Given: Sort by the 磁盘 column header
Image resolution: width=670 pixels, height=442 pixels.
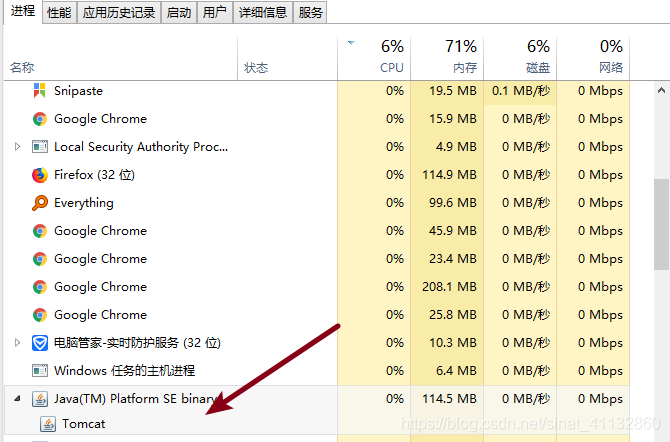Looking at the screenshot, I should pyautogui.click(x=520, y=59).
